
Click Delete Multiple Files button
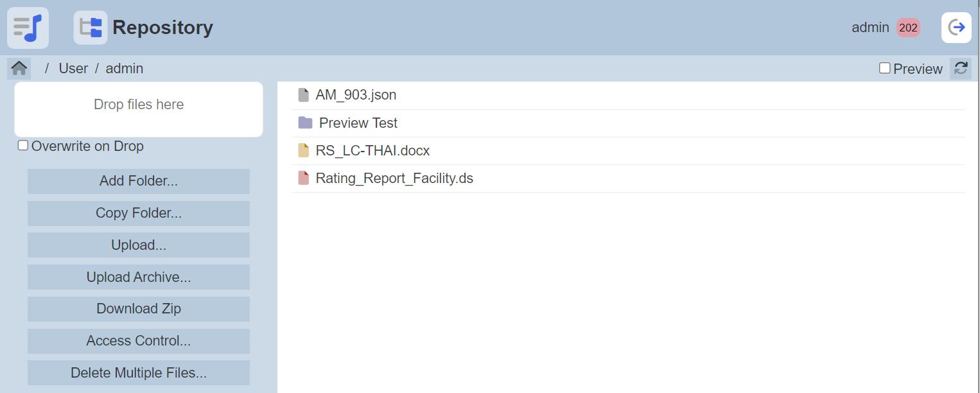(x=139, y=373)
